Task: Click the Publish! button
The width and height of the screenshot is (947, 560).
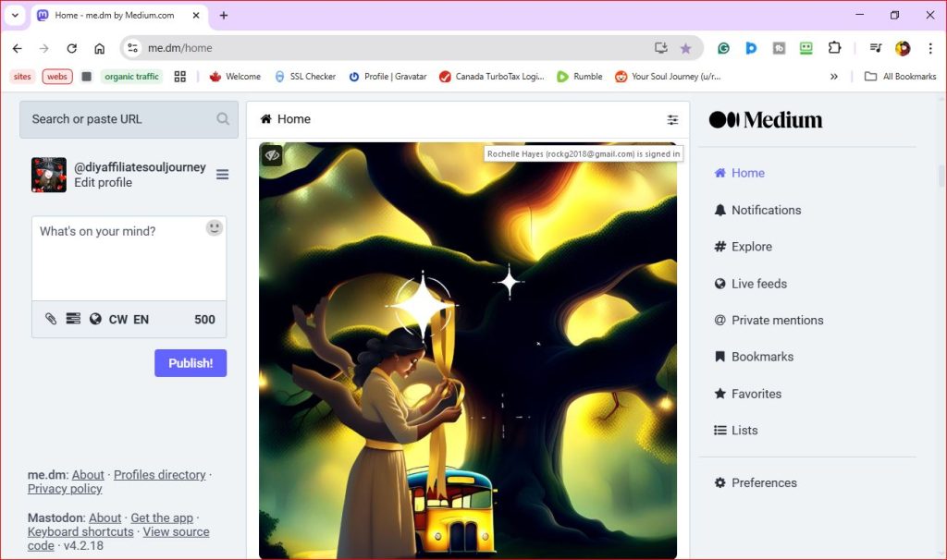Action: 191,363
